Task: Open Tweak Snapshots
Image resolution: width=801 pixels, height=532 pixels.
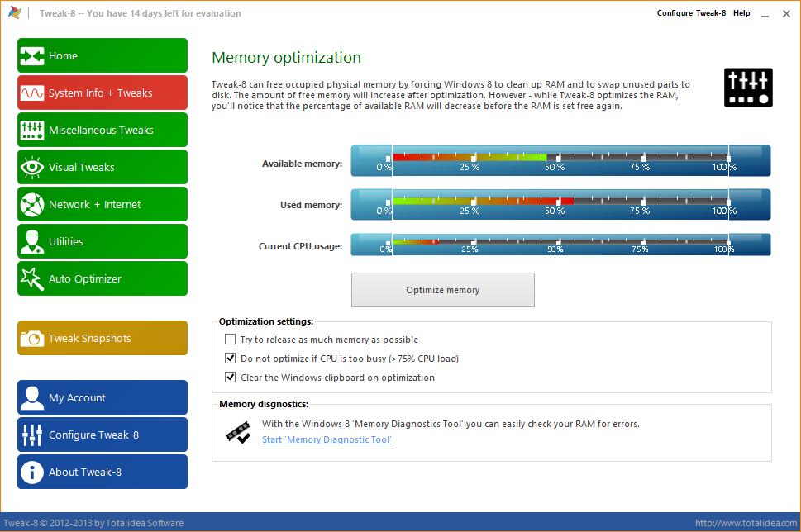Action: click(103, 338)
